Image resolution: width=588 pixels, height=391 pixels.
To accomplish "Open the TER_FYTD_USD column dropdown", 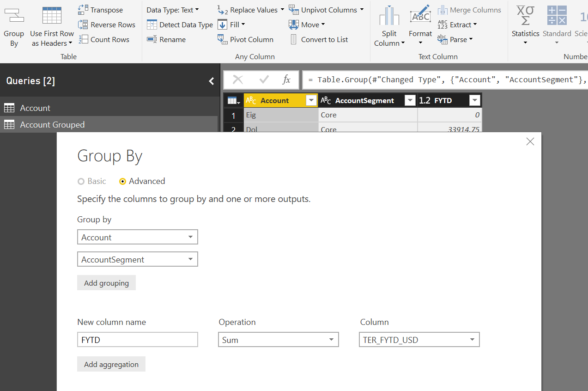I will (419, 340).
